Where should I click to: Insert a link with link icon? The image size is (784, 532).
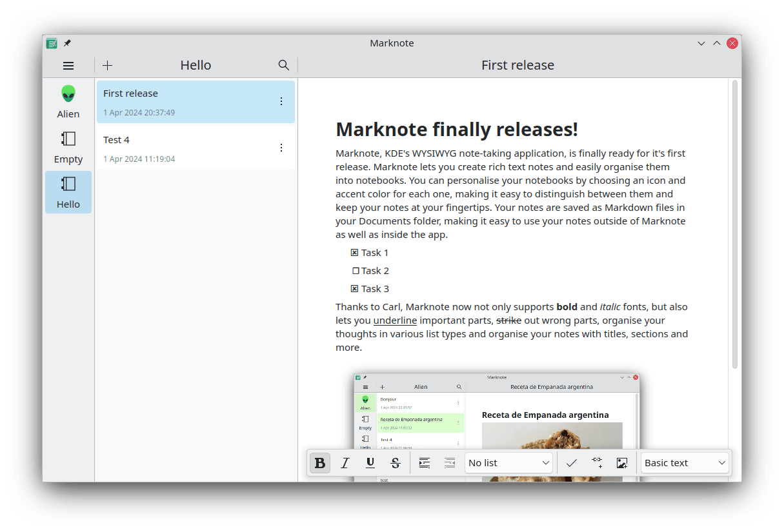597,463
